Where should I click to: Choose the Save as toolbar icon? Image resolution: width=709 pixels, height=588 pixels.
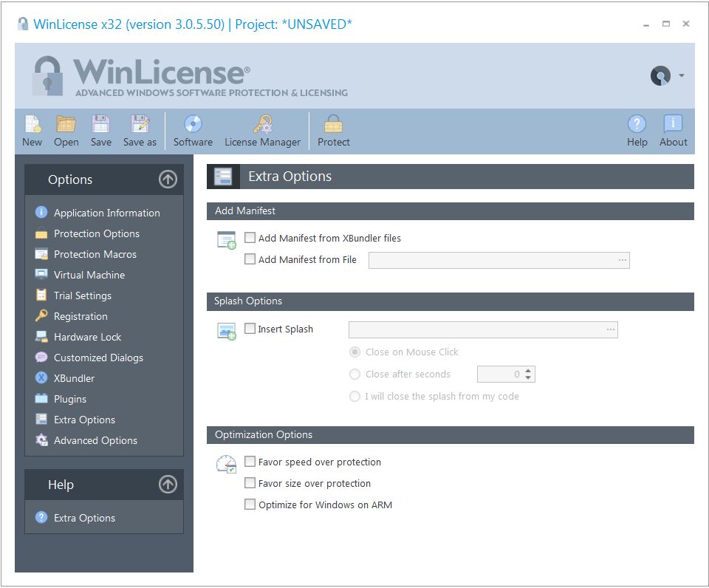pos(140,124)
